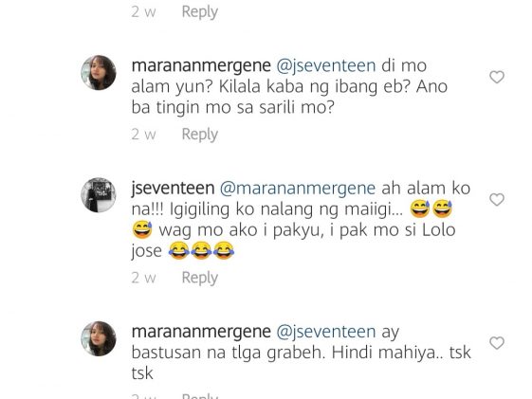Open username maranan­mergene above "alam yun"
532x399 pixels.
point(201,65)
